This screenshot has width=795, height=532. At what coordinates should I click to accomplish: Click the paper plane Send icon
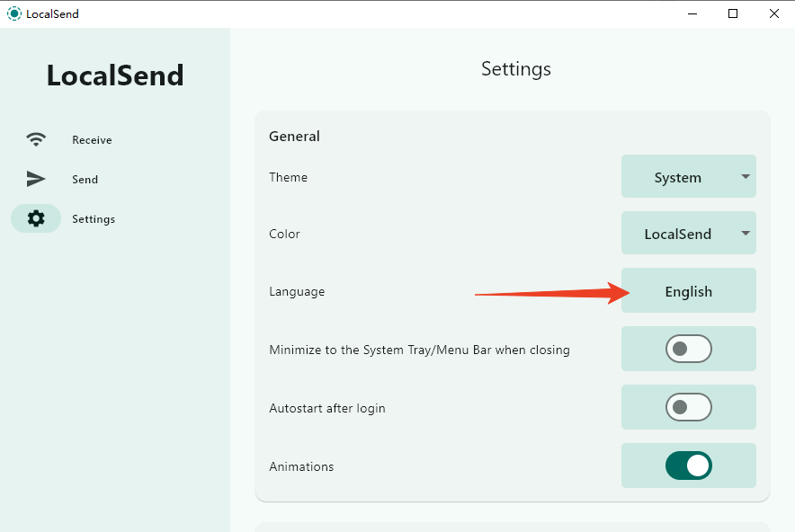(x=36, y=180)
